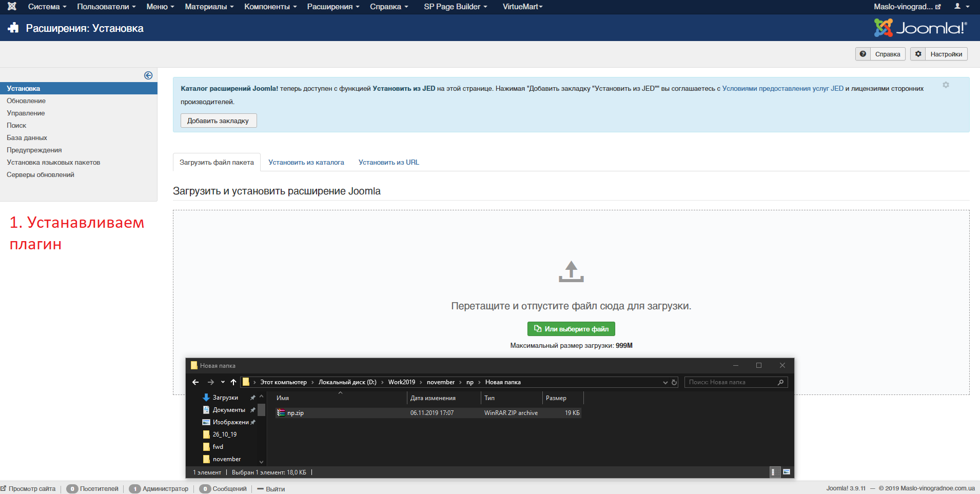Click Просмотр сайта in the footer

(28, 489)
